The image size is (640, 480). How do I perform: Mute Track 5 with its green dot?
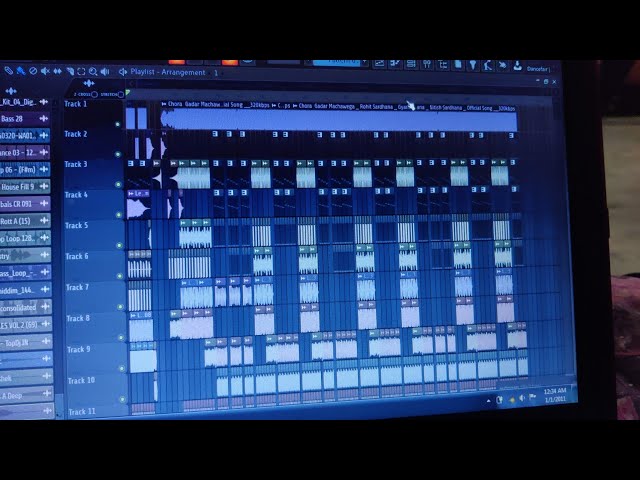pos(120,245)
